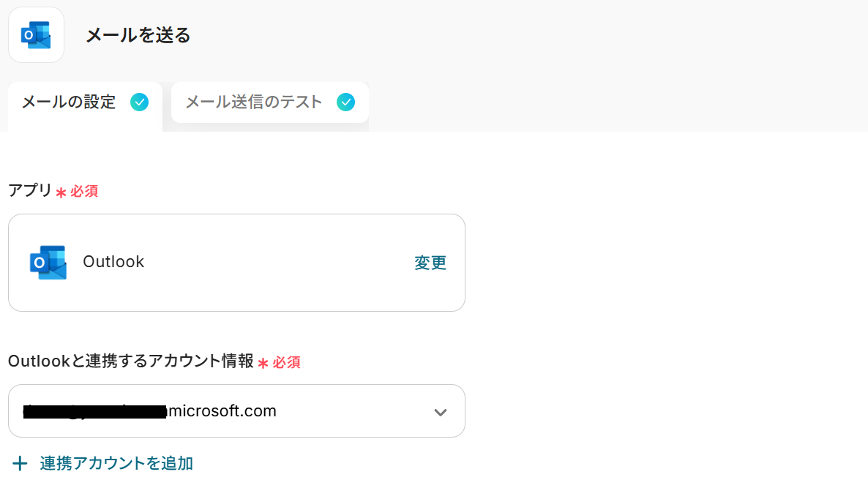Open the メール送信のテスト tab
Image resolution: width=868 pixels, height=480 pixels.
coord(253,102)
